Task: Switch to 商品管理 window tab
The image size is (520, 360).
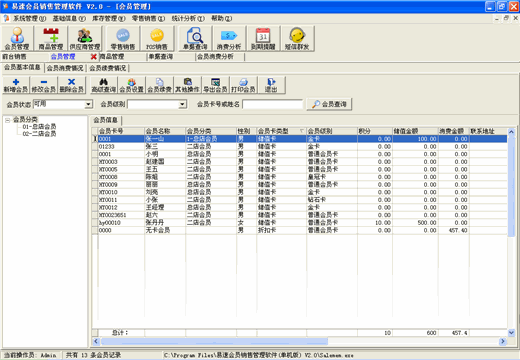Action: coord(112,57)
